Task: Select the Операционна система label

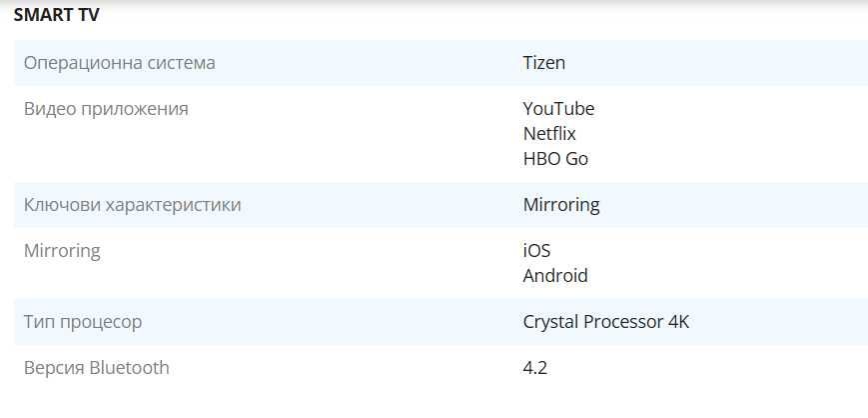Action: coord(120,63)
